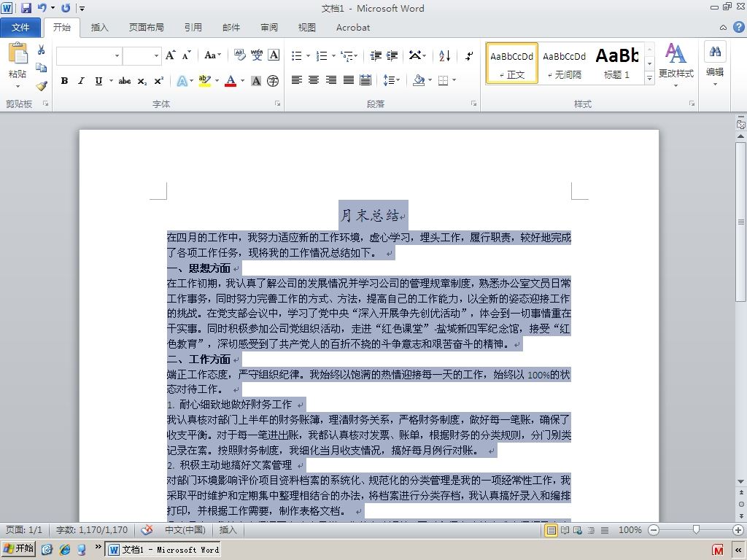Apply strikethrough with the abc icon
Viewport: 747px width, 560px height.
coord(125,81)
